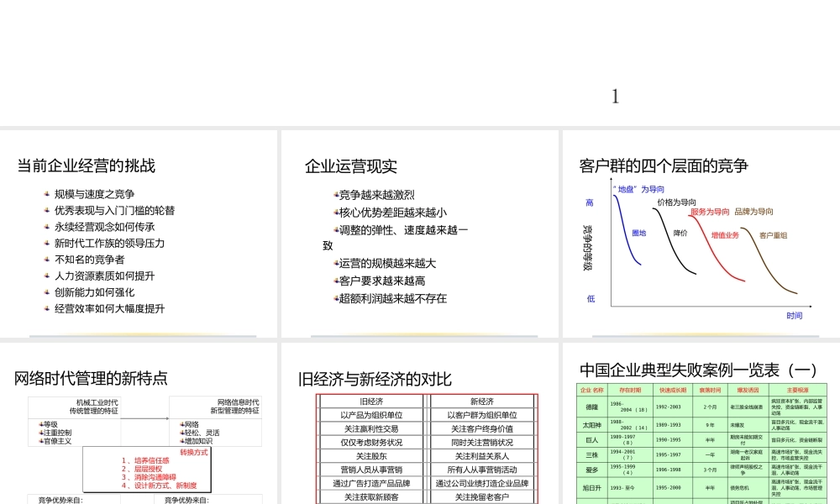Click the red item 3、消除沟通障碍
This screenshot has width=840, height=504.
click(x=149, y=477)
